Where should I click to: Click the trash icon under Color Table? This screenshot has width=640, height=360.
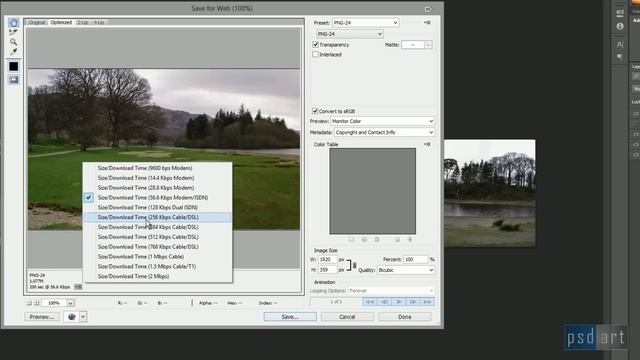(410, 240)
